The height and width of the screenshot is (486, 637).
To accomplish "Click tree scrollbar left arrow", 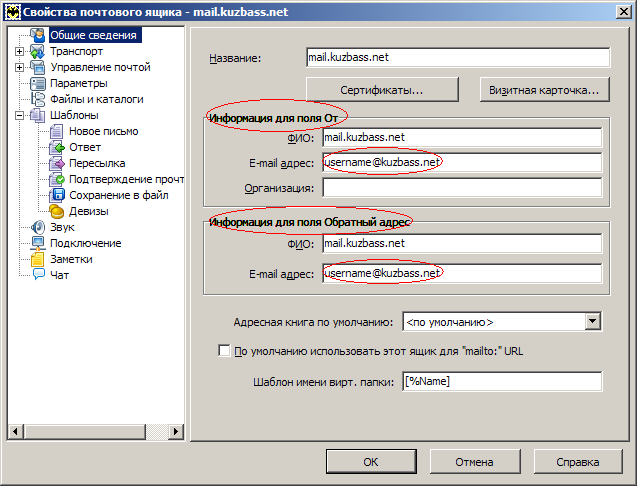I will [15, 432].
